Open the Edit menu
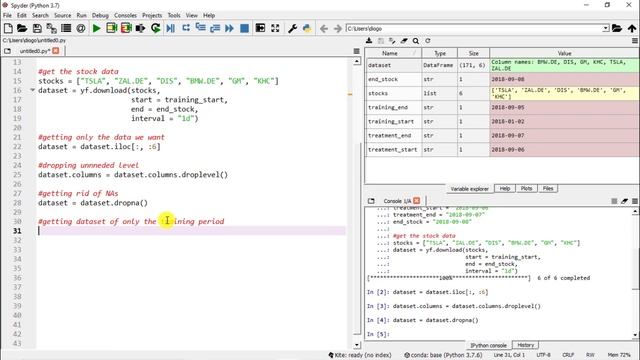Image resolution: width=640 pixels, height=360 pixels. coord(22,15)
